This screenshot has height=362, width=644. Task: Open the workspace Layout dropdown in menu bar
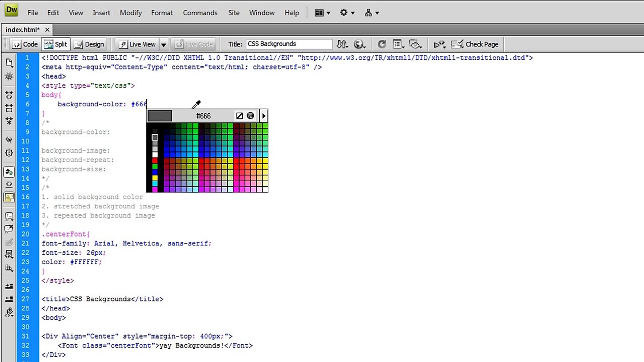pos(322,13)
